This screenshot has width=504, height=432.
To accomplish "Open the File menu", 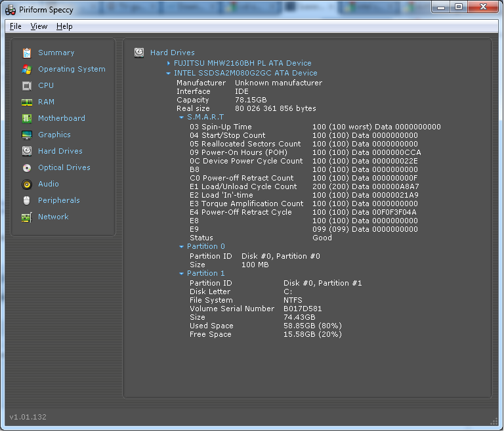I will pyautogui.click(x=16, y=26).
